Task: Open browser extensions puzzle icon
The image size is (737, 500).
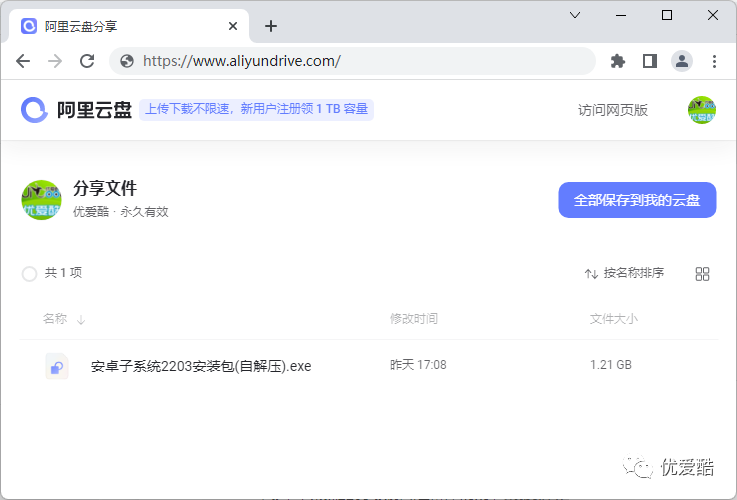Action: 618,61
